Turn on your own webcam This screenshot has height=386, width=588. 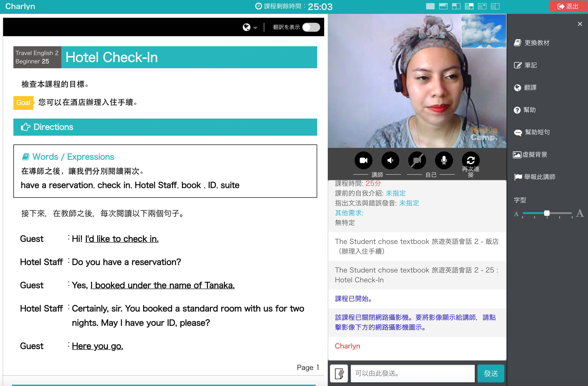pyautogui.click(x=417, y=160)
